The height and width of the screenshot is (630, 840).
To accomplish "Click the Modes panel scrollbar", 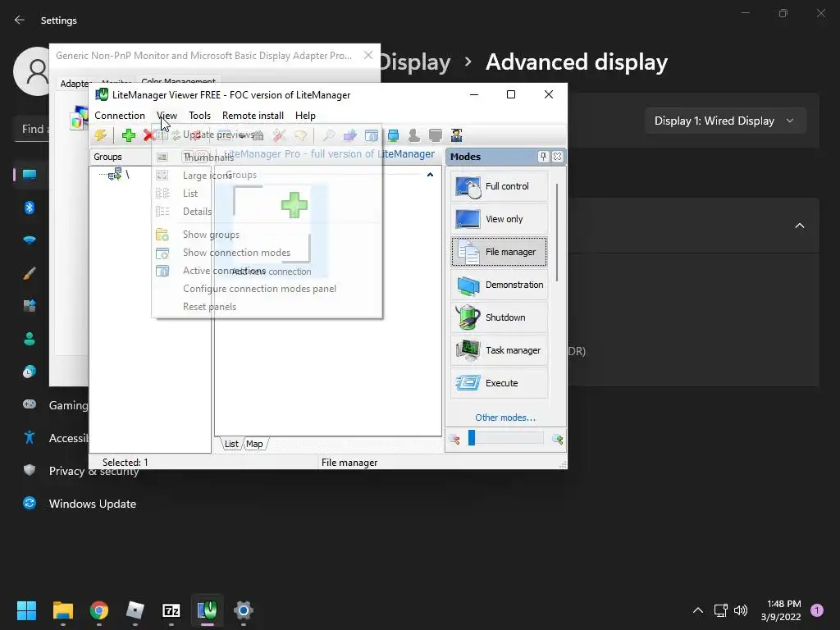I will [557, 232].
